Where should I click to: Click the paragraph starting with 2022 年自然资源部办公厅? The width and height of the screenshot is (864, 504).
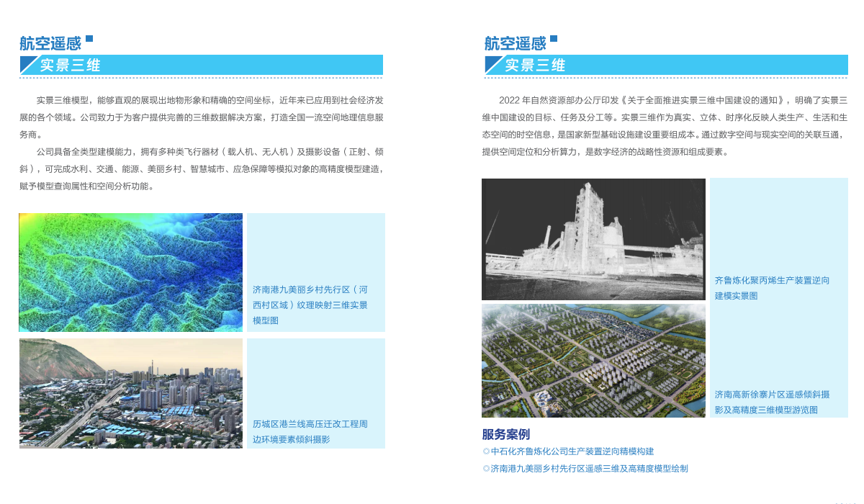(x=665, y=125)
